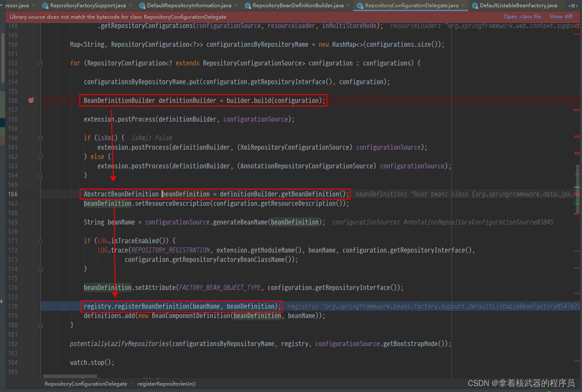
Task: Click setResourceDescription on line 167
Action: coord(172,203)
